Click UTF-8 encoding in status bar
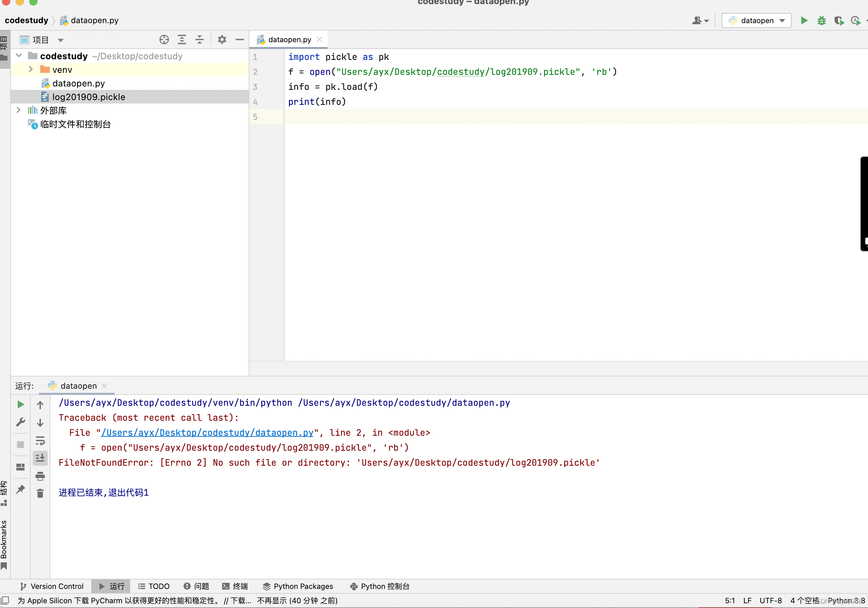 771,601
